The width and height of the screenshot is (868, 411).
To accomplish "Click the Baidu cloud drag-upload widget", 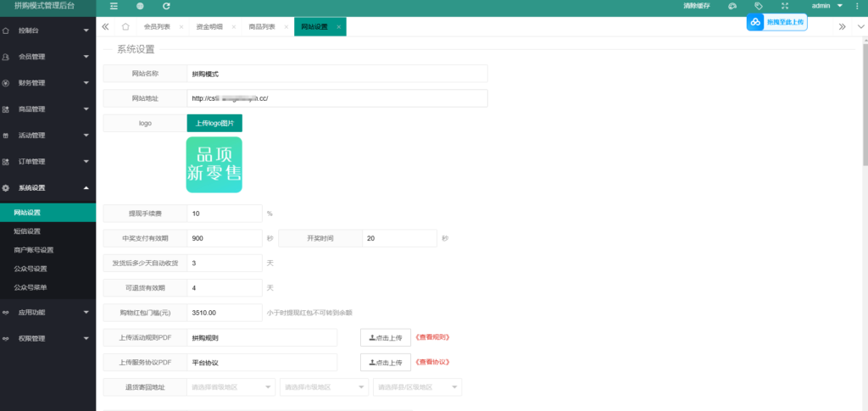I will tap(776, 23).
